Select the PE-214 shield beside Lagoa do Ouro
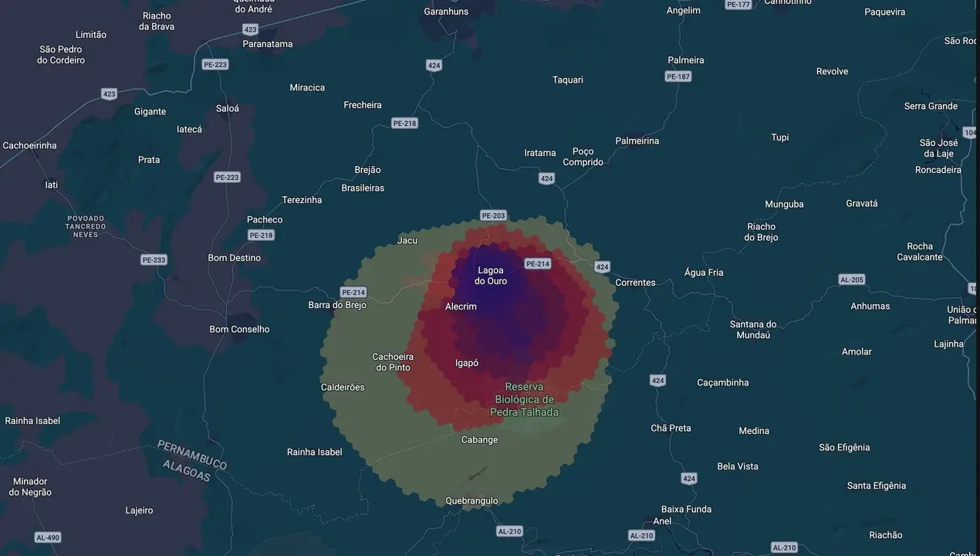Image resolution: width=980 pixels, height=556 pixels. [538, 264]
